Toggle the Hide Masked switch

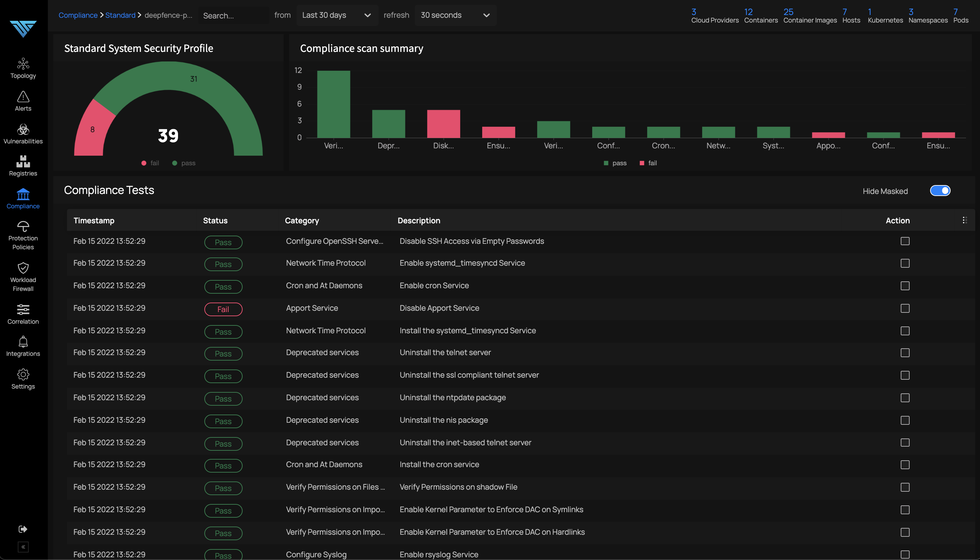tap(940, 191)
